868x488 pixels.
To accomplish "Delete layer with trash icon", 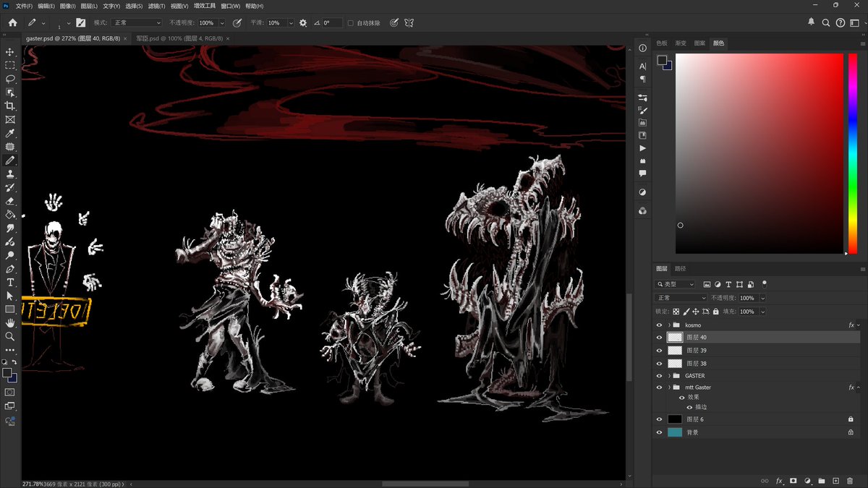I will click(850, 481).
